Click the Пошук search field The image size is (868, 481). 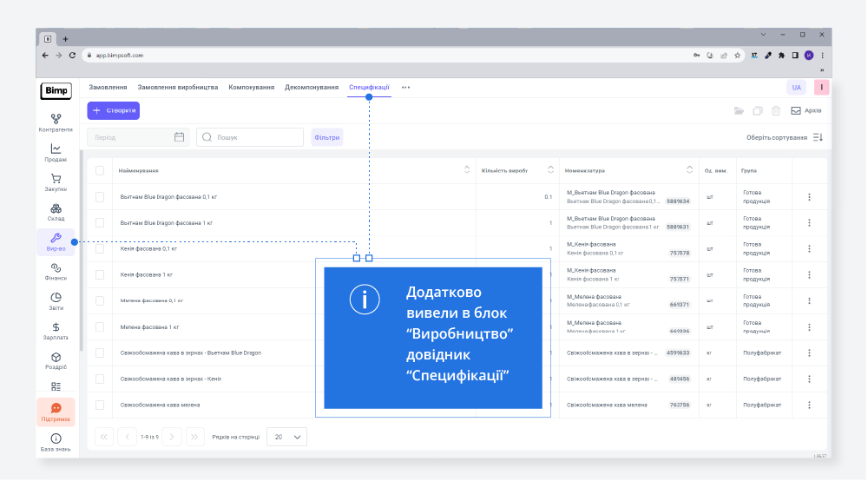(x=250, y=137)
